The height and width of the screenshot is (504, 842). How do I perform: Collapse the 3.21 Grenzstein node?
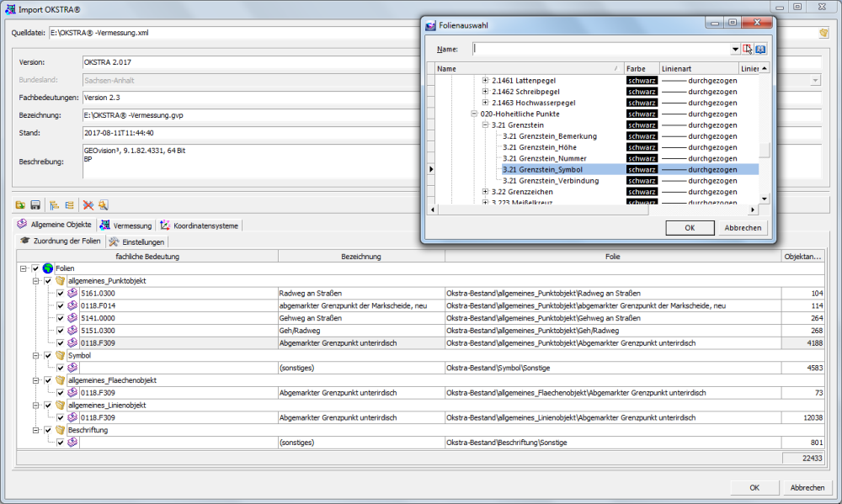pyautogui.click(x=485, y=125)
